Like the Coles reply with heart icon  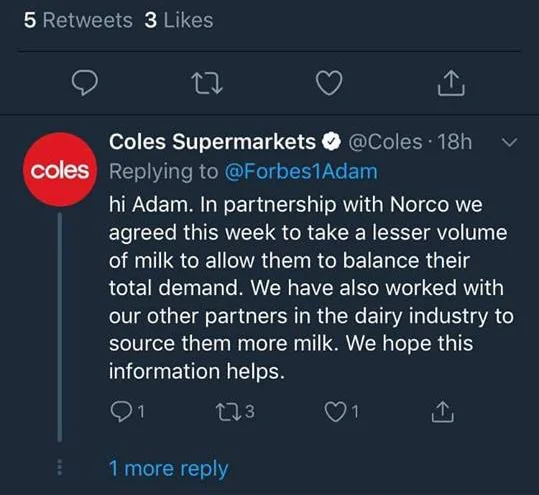tap(341, 411)
